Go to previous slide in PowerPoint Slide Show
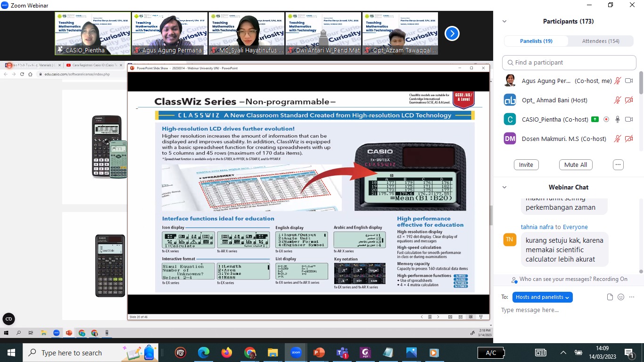Viewport: 644px width, 362px height. tap(422, 317)
